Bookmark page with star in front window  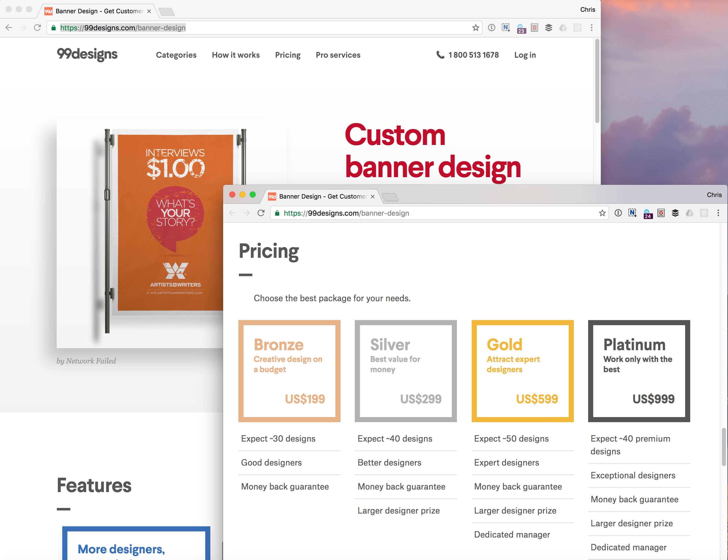pyautogui.click(x=602, y=213)
